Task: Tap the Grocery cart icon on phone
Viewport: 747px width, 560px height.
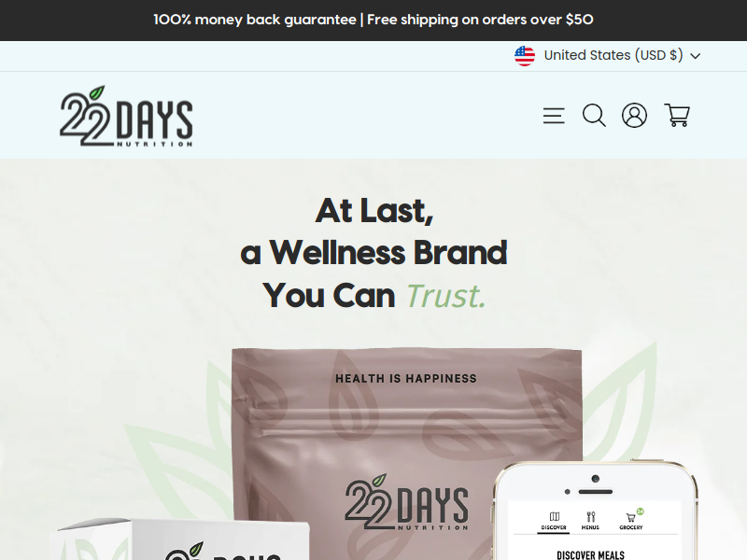Action: point(630,518)
